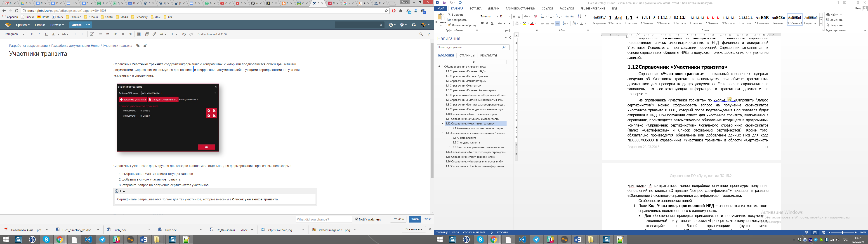
Task: Save document icon in Word title bar
Action: pos(444,3)
